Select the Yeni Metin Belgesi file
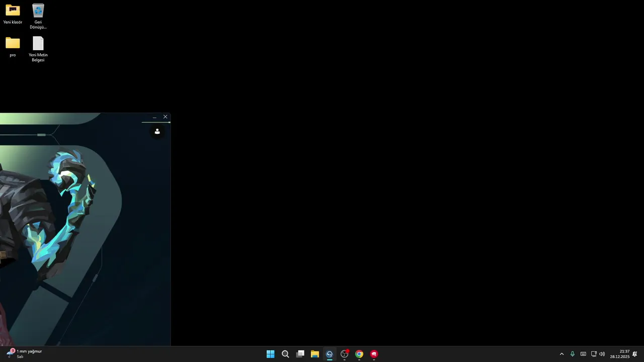Image resolution: width=644 pixels, height=362 pixels. (38, 49)
